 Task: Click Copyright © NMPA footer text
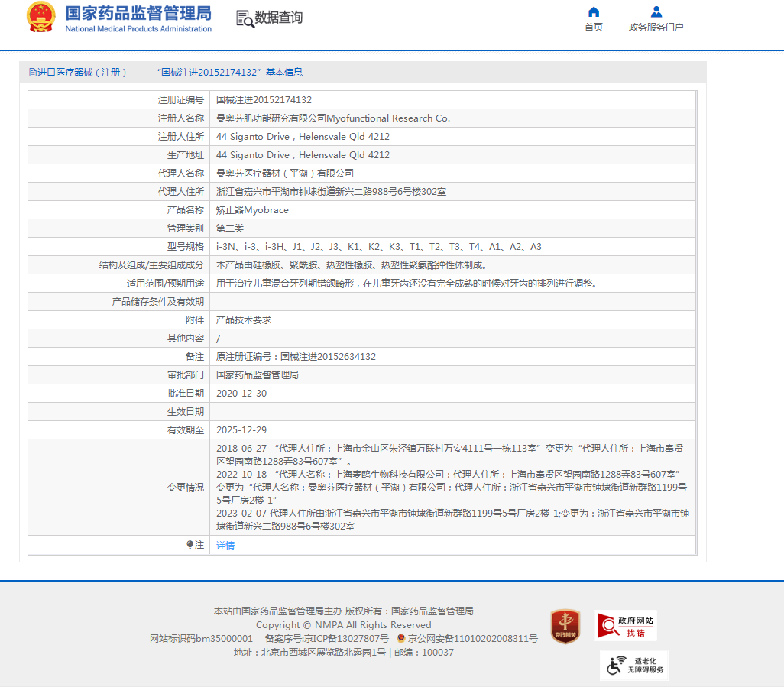click(344, 625)
